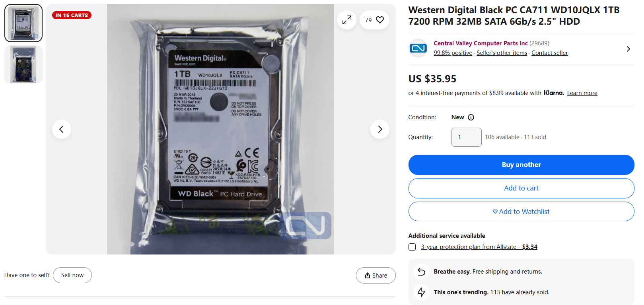The width and height of the screenshot is (644, 305).
Task: Click the Share button with upload icon
Action: pyautogui.click(x=376, y=275)
